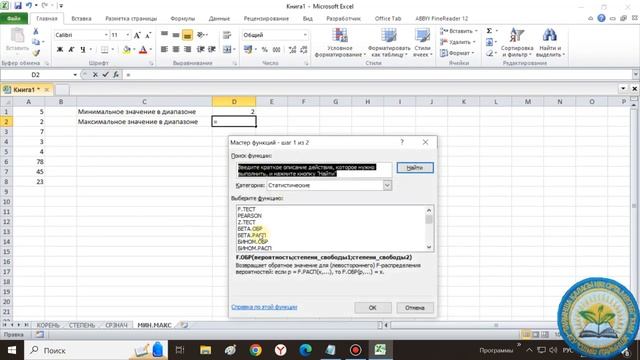Image resolution: width=640 pixels, height=360 pixels.
Task: Toggle bottom vertical alignment (highlighted)
Action: [187, 36]
